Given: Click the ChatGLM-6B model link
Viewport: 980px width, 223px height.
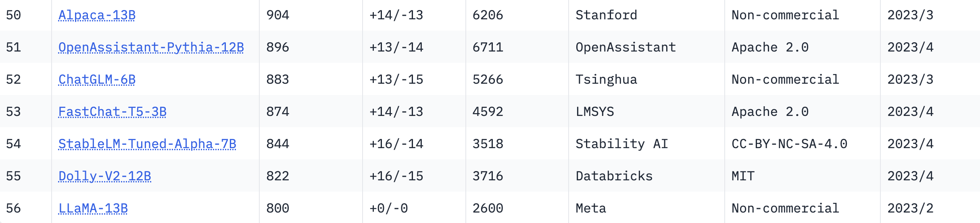Looking at the screenshot, I should (97, 80).
